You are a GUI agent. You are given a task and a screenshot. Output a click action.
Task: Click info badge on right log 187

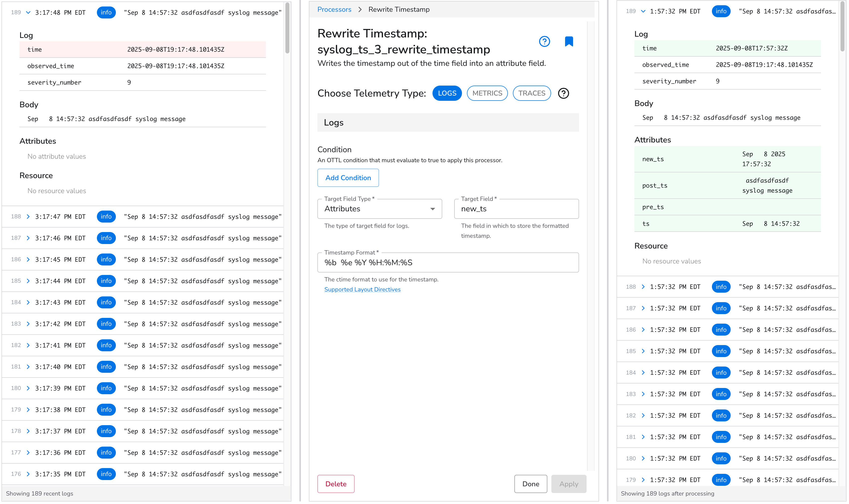click(721, 308)
